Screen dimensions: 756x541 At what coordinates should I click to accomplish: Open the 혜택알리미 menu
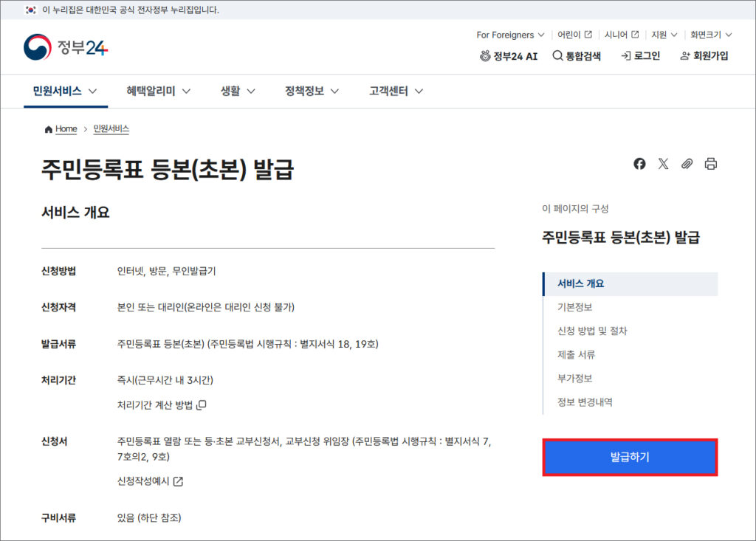(x=158, y=92)
